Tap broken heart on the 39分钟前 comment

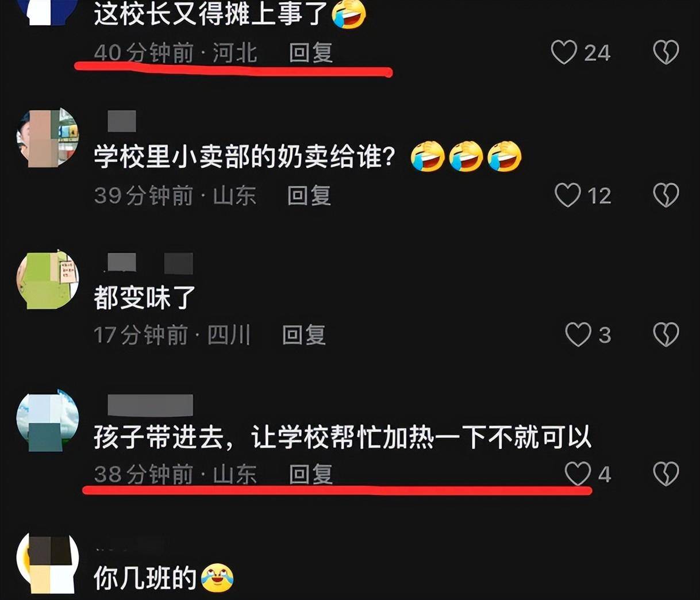[666, 195]
